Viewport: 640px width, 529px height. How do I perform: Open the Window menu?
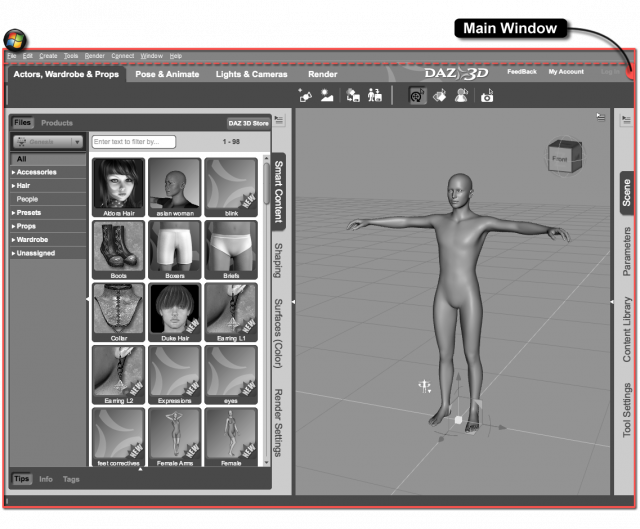[x=151, y=56]
